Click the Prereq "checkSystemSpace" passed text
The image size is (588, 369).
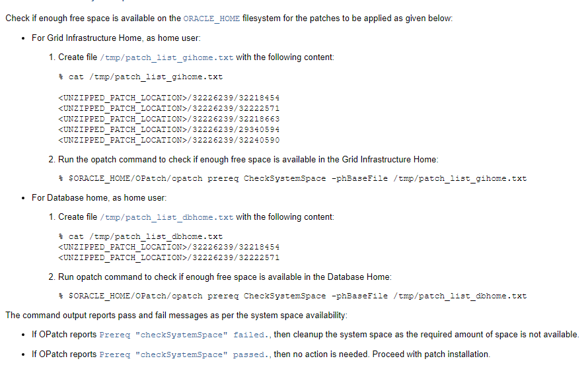point(185,354)
